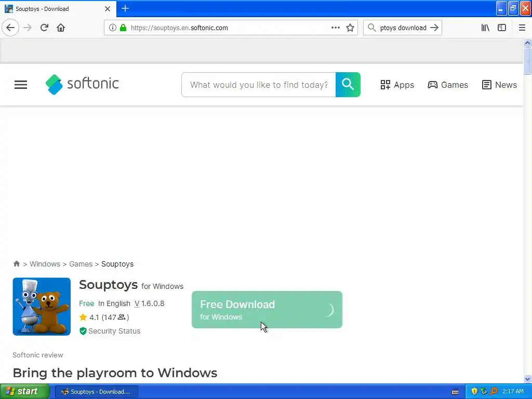Click the Bring the playroom to Windows heading
Image resolution: width=532 pixels, height=399 pixels.
coord(115,373)
